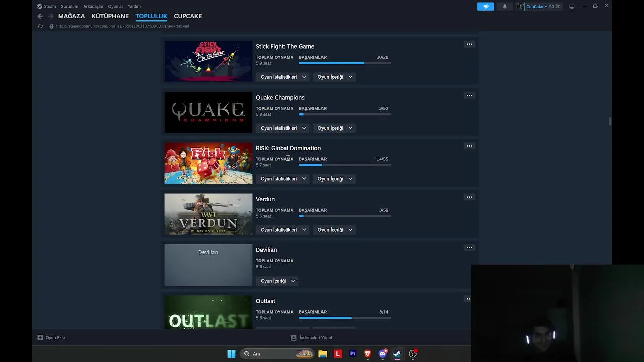644x362 pixels.
Task: Expand Oyun İçeriği for Verdun
Action: 335,230
